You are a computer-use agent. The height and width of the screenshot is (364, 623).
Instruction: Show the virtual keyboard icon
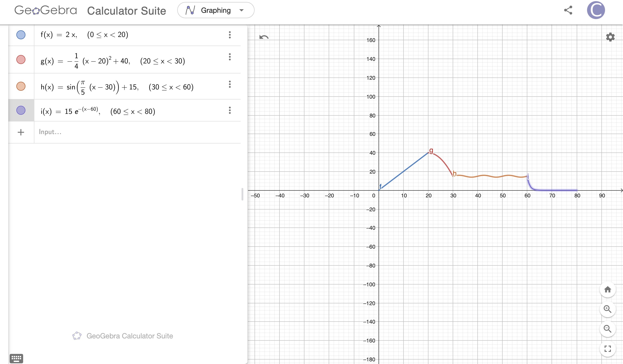coord(16,358)
